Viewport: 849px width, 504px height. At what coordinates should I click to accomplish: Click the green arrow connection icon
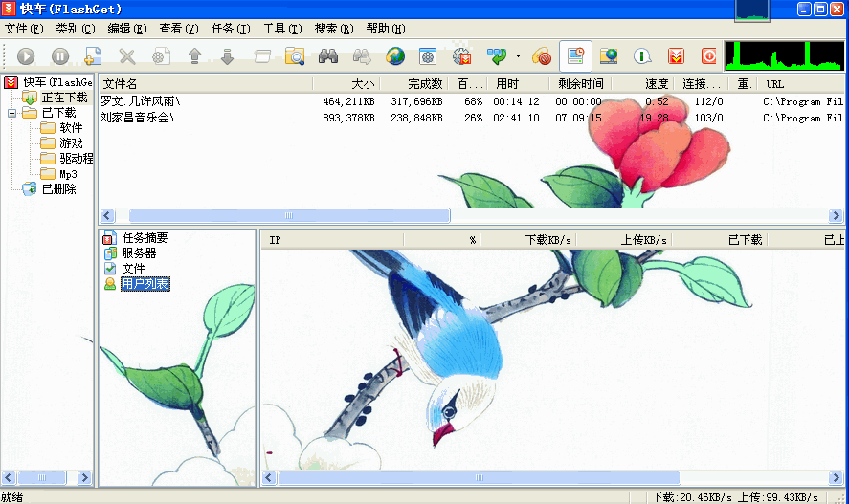coord(497,56)
